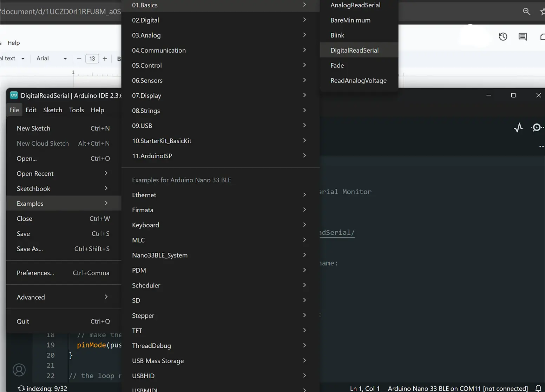Image resolution: width=545 pixels, height=392 pixels.
Task: Expand Firmata examples
Action: [220, 210]
